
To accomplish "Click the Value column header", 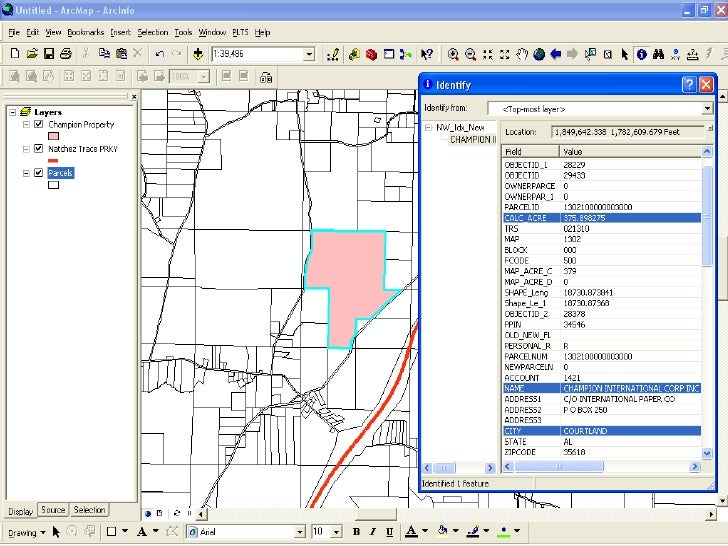I will [x=630, y=151].
